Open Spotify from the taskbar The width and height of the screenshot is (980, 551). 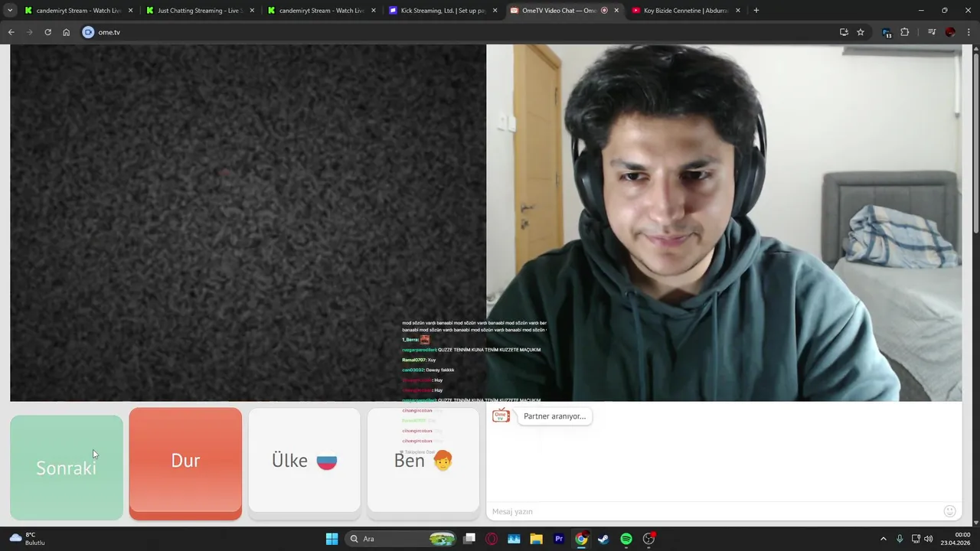coord(626,539)
